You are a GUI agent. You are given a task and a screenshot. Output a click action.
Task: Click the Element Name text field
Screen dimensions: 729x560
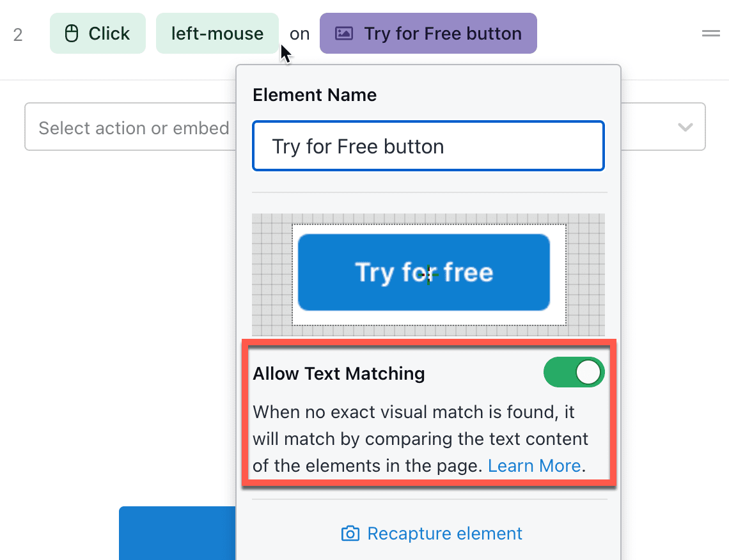[x=428, y=146]
